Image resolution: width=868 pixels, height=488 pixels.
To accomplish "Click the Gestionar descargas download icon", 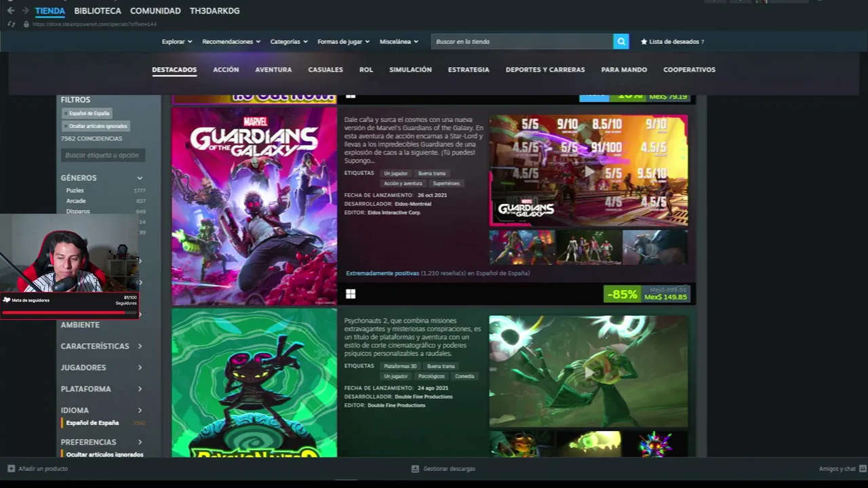I will 415,468.
